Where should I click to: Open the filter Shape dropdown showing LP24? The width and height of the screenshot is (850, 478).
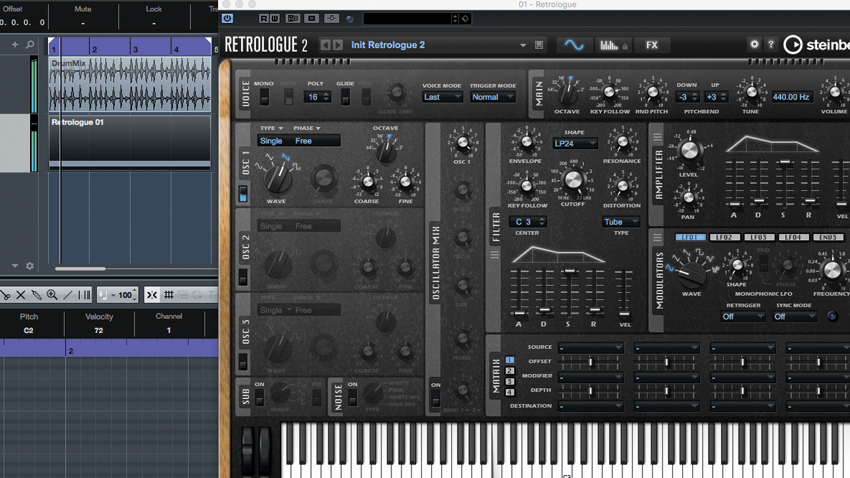click(x=575, y=144)
